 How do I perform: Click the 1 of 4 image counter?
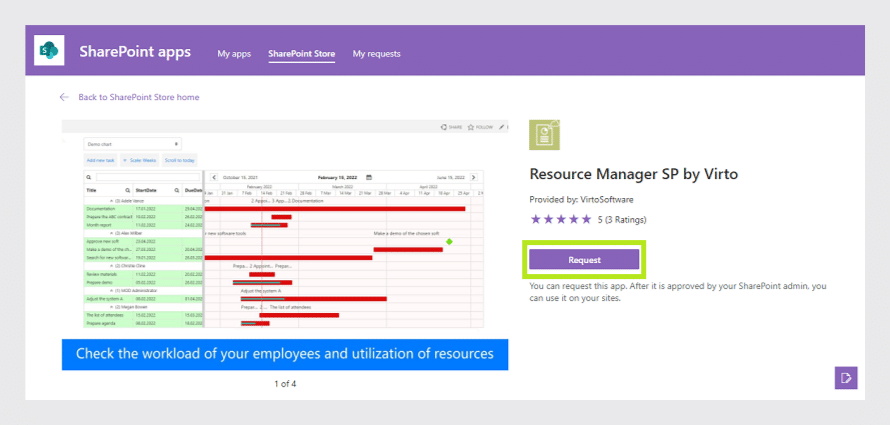285,384
